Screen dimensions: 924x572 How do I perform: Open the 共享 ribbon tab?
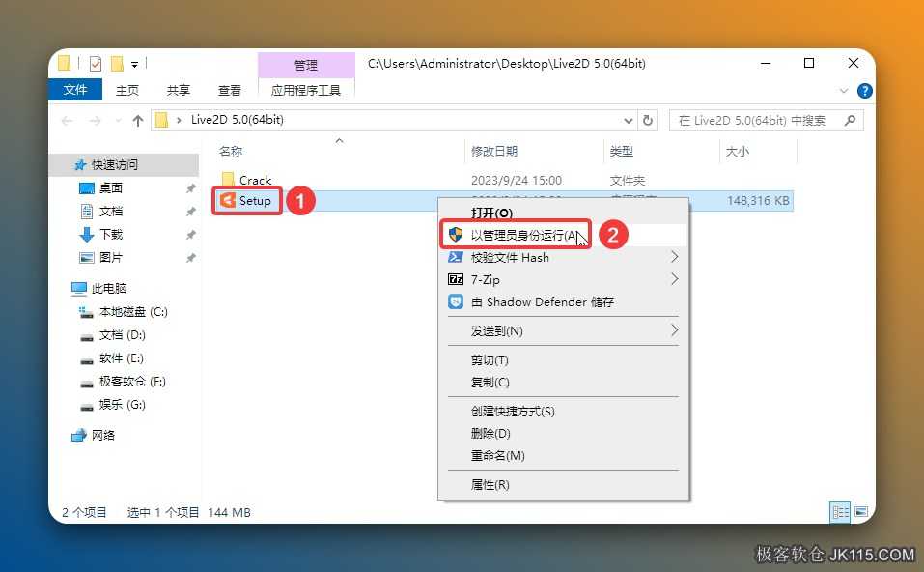[x=178, y=90]
